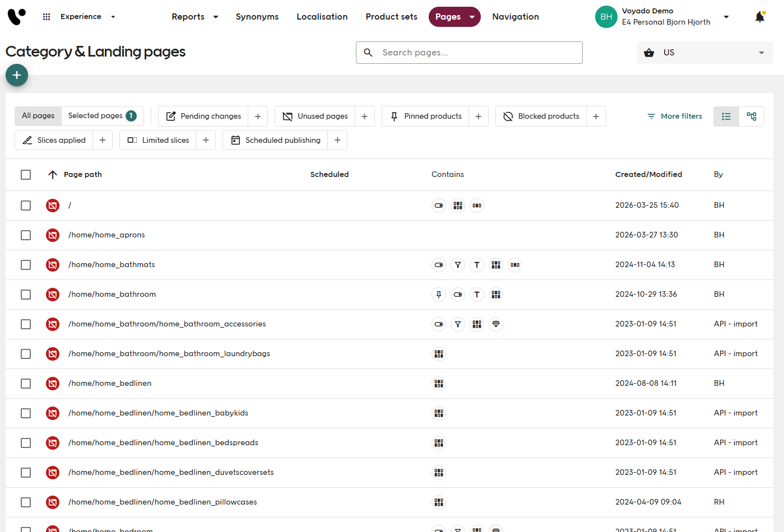Check the /home/home_bathmats row checkbox
784x532 pixels.
point(26,265)
